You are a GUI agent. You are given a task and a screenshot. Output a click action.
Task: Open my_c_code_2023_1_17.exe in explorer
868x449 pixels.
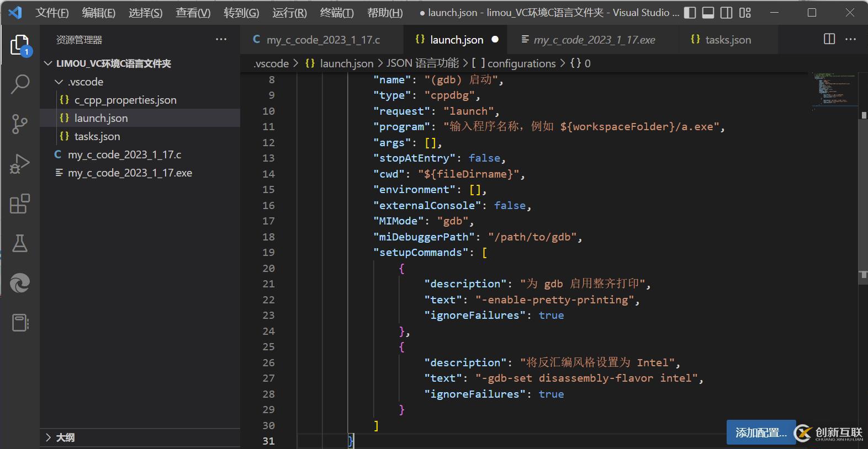[140, 173]
